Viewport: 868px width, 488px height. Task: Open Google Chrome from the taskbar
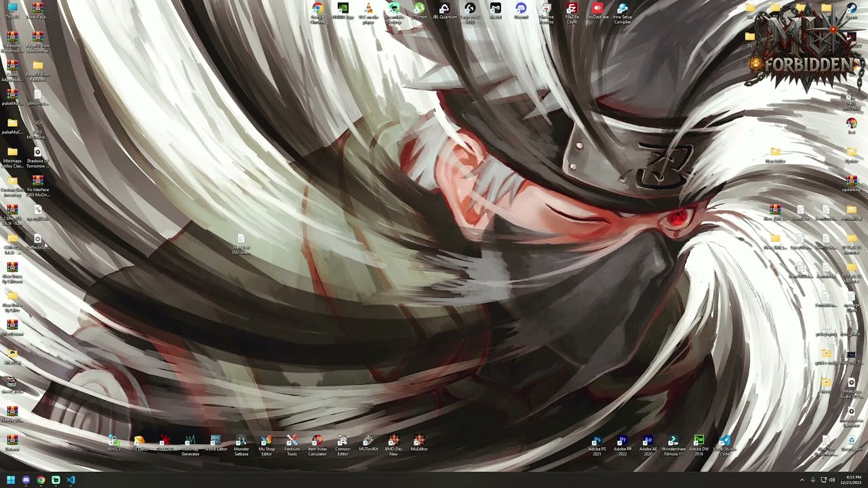click(41, 480)
